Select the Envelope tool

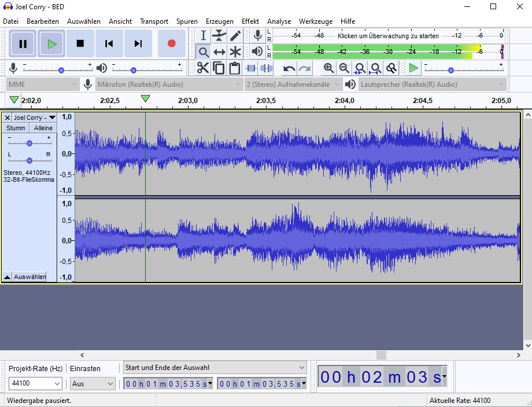click(219, 36)
